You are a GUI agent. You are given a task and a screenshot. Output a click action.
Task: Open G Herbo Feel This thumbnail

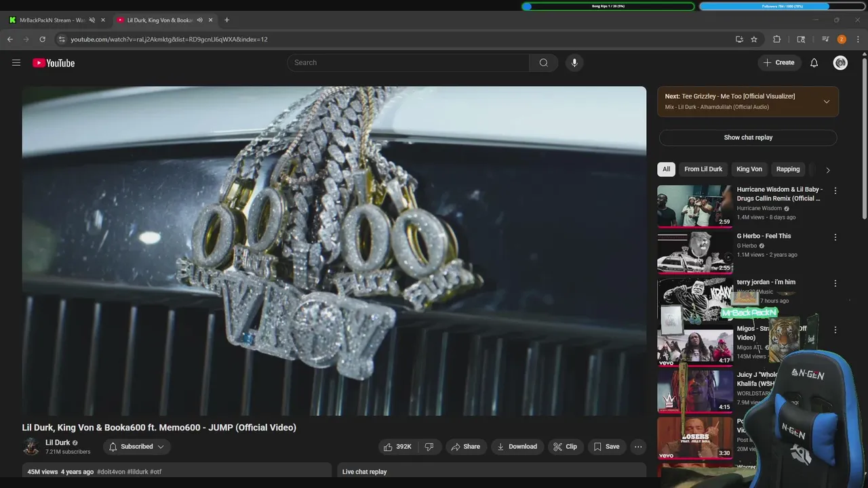tap(694, 253)
